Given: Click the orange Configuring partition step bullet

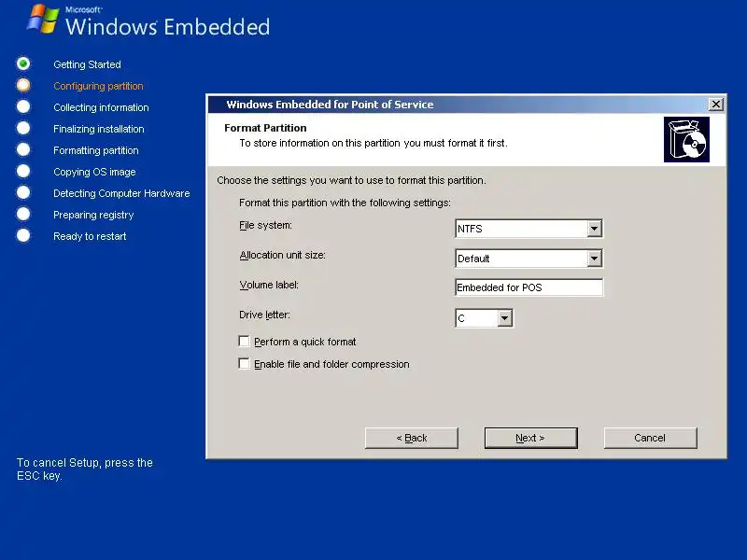Looking at the screenshot, I should coord(23,85).
